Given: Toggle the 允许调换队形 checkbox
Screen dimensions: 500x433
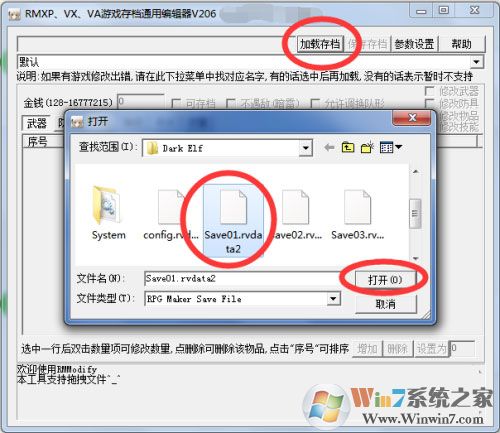Looking at the screenshot, I should 315,103.
